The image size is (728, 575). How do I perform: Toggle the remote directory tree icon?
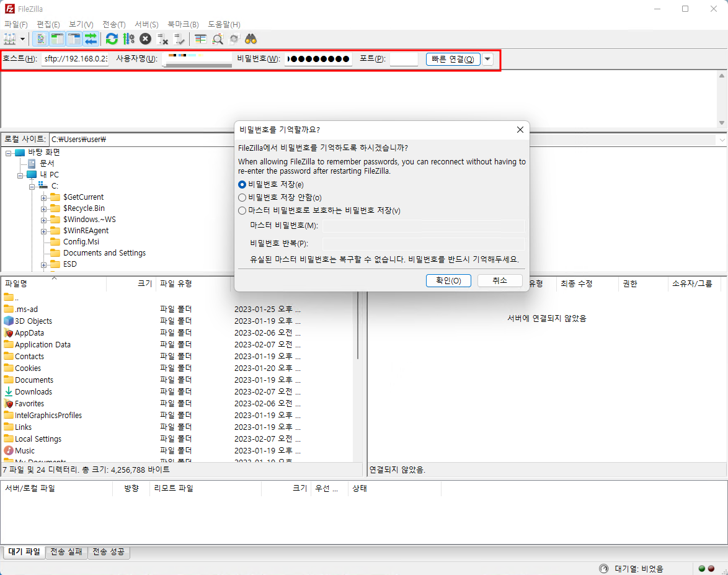click(x=74, y=39)
